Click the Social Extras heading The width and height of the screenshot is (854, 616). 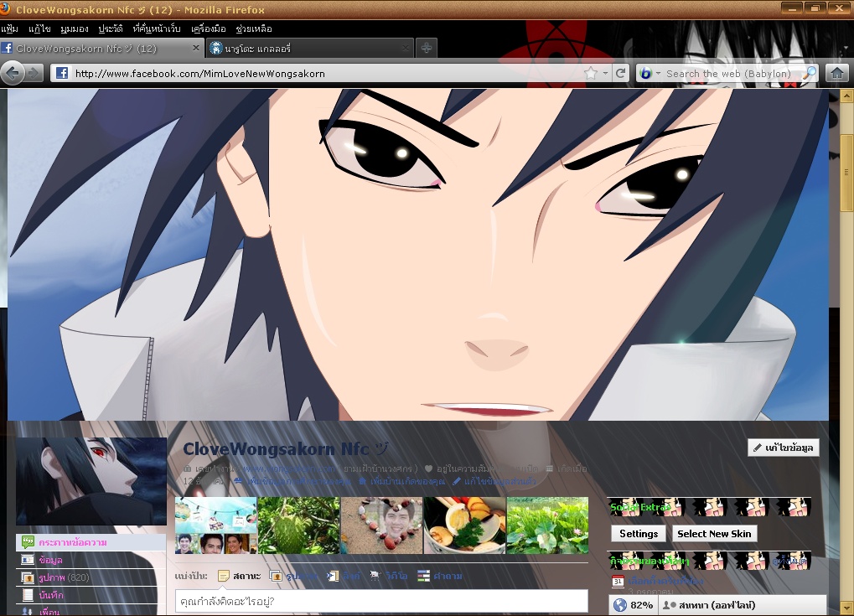tap(639, 507)
